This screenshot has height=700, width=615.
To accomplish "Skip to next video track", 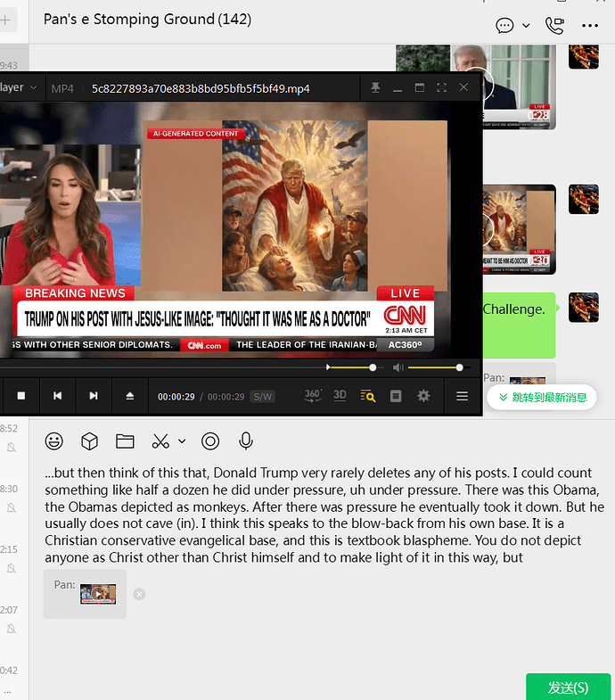I will [94, 396].
